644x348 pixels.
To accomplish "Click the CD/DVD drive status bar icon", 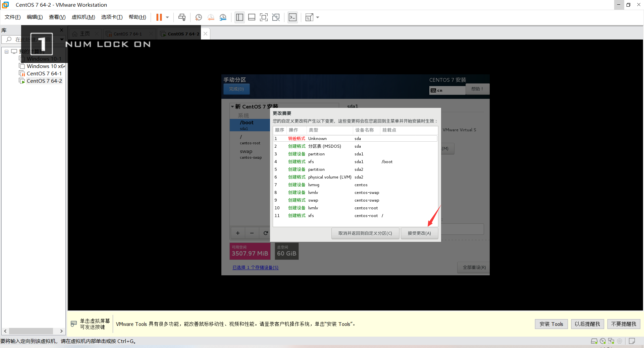I will pos(603,341).
